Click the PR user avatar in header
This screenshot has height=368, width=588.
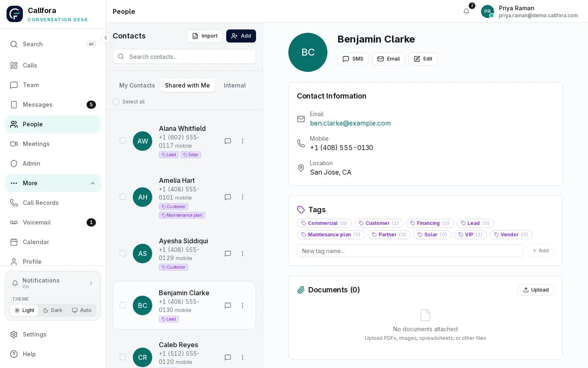pyautogui.click(x=488, y=11)
